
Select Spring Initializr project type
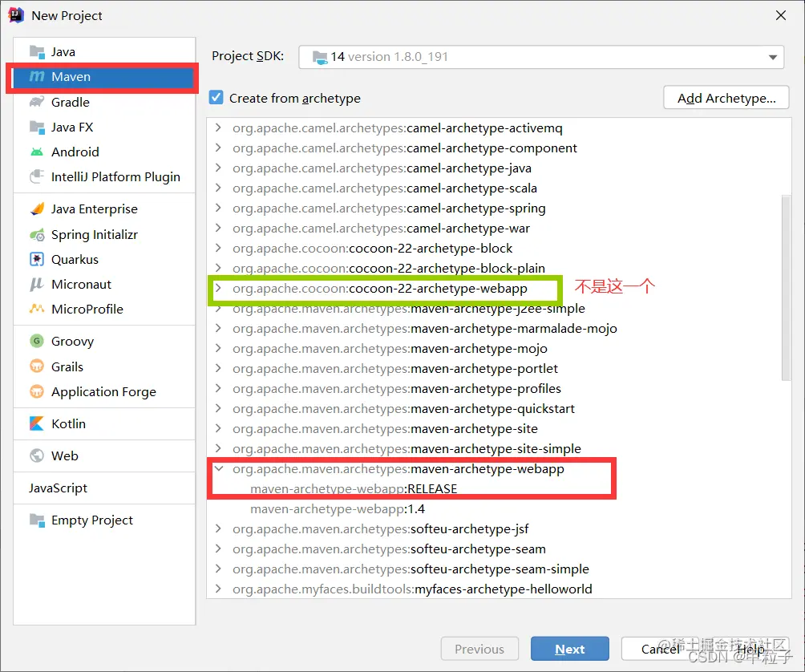point(104,235)
